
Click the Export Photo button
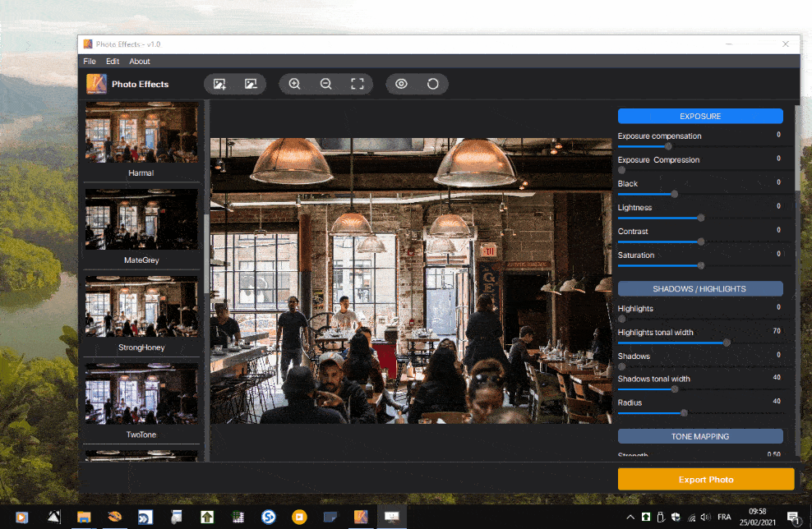[706, 480]
